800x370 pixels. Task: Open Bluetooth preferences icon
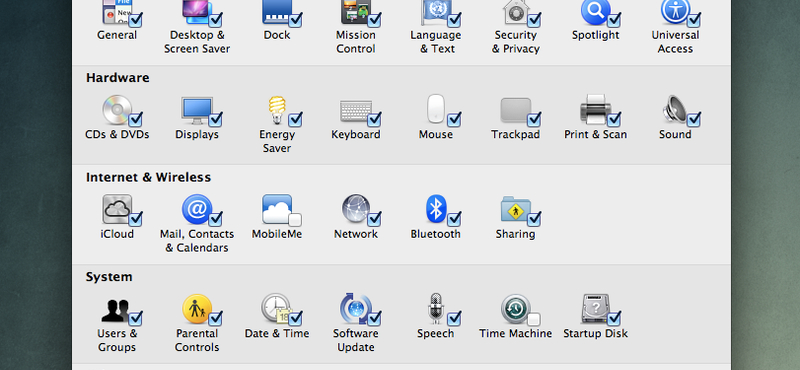click(436, 209)
